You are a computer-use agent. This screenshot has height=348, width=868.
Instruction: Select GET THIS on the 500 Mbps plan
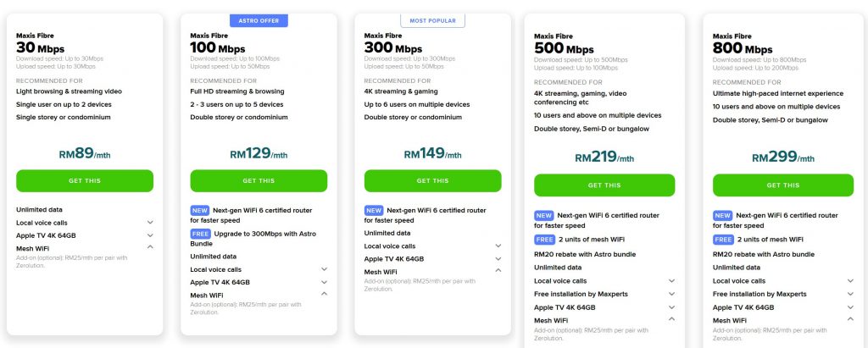[x=604, y=185]
